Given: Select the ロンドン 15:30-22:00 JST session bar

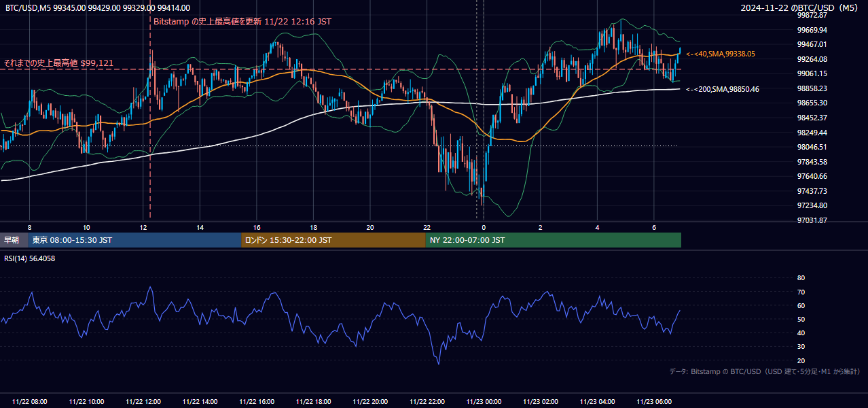Looking at the screenshot, I should [333, 240].
